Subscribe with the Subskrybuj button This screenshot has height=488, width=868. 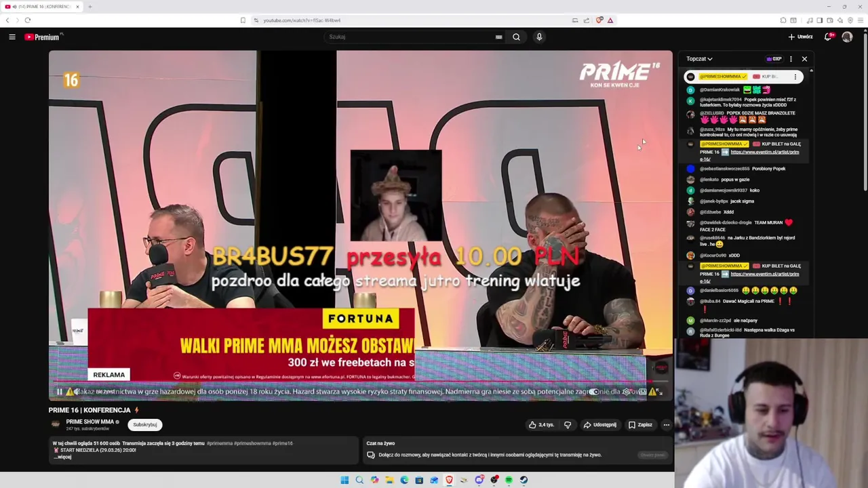point(145,425)
